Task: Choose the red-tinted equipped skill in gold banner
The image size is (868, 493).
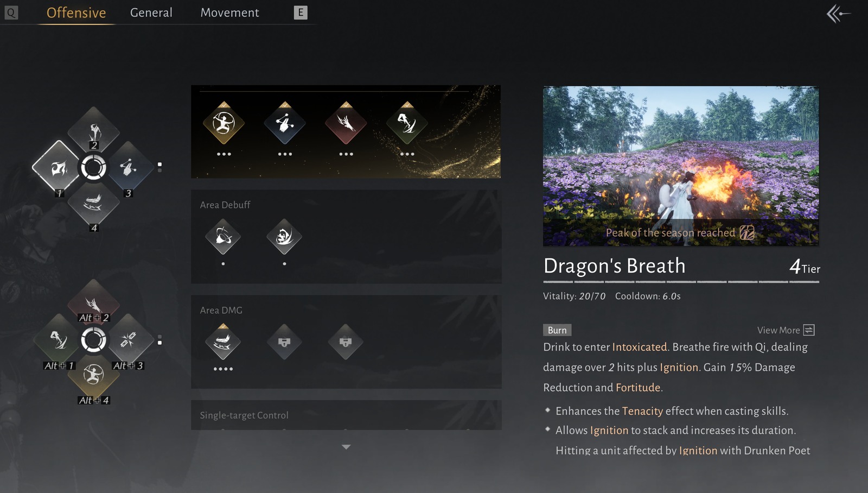Action: 346,123
